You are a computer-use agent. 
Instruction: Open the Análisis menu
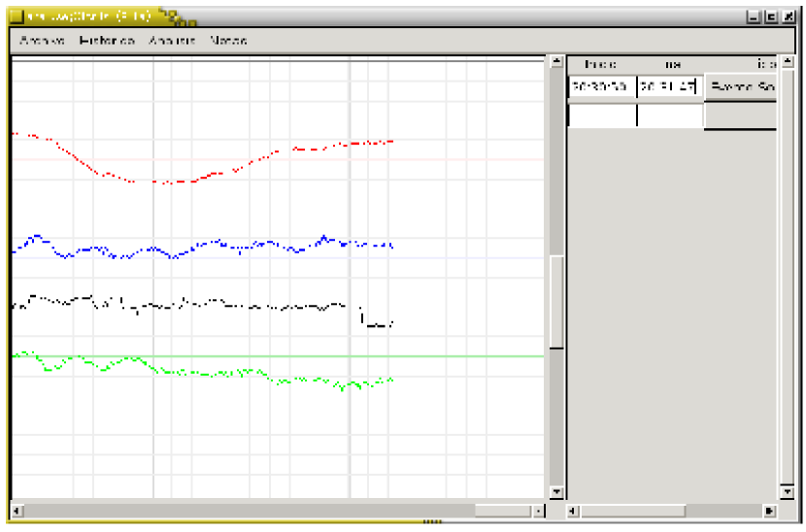(172, 41)
